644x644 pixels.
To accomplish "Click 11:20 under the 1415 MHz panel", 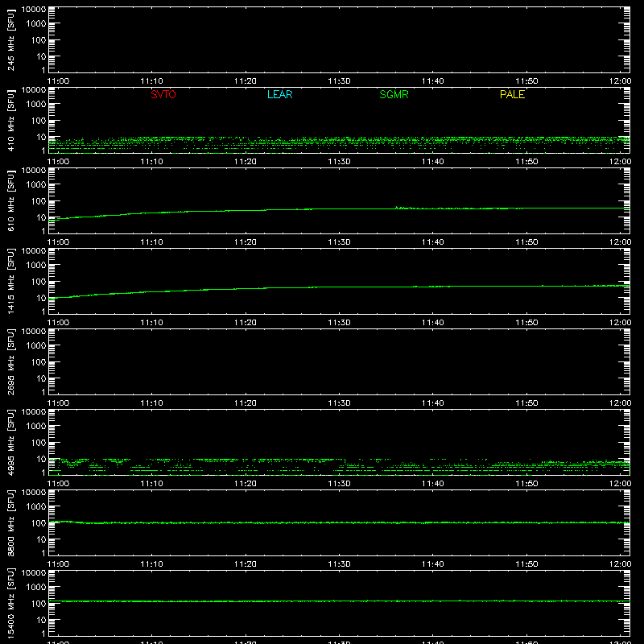I will coord(246,323).
